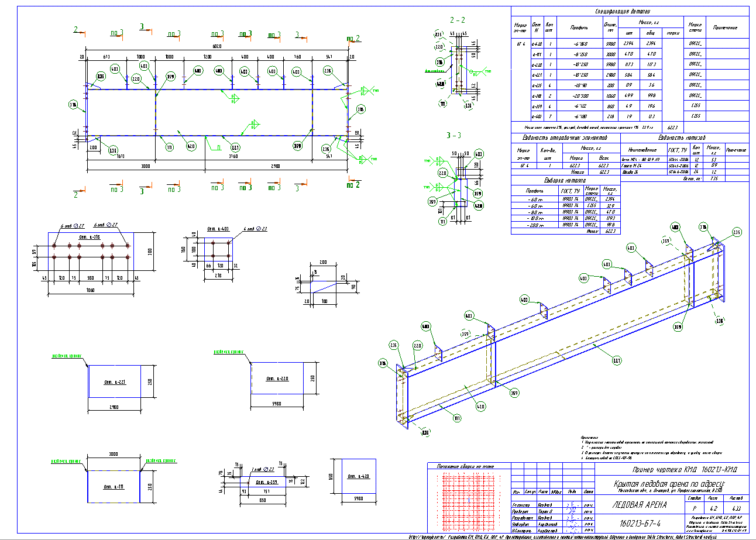Select the 'Ведомость отправочных элементов' table heading
Viewport: 756px width, 540px height.
coord(563,137)
